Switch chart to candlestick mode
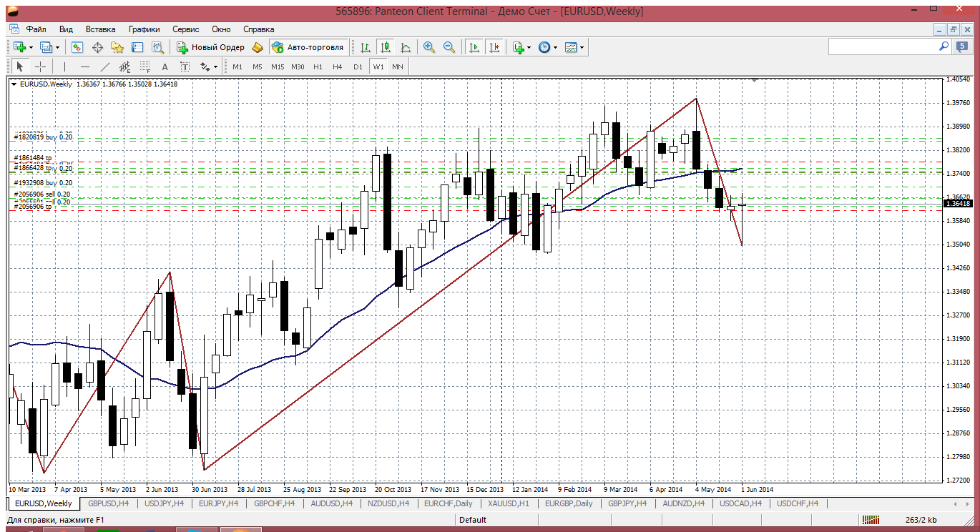The height and width of the screenshot is (532, 980). click(386, 47)
